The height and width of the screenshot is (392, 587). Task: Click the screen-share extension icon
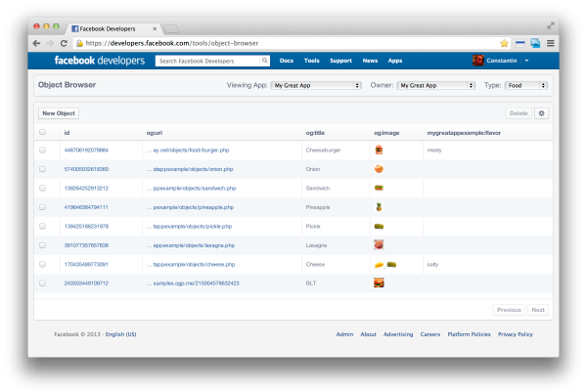click(x=535, y=43)
